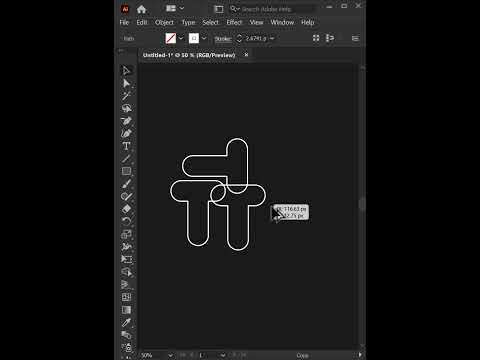This screenshot has width=480, height=360.
Task: Select the Paintbrush tool
Action: click(126, 184)
